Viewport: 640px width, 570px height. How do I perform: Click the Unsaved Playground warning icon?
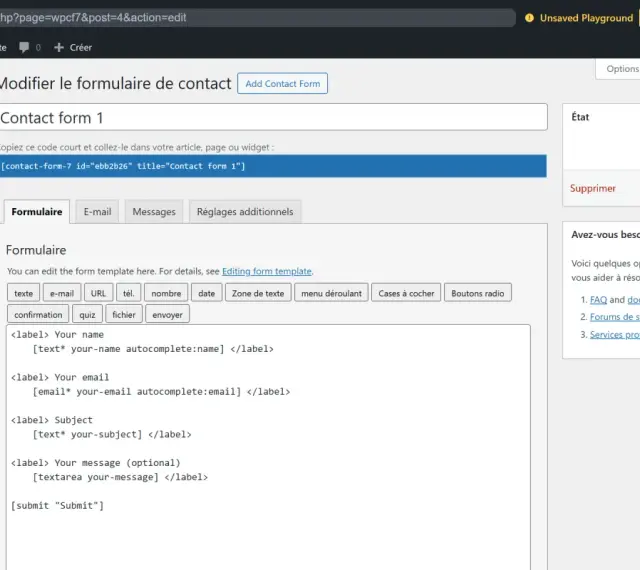pyautogui.click(x=529, y=18)
